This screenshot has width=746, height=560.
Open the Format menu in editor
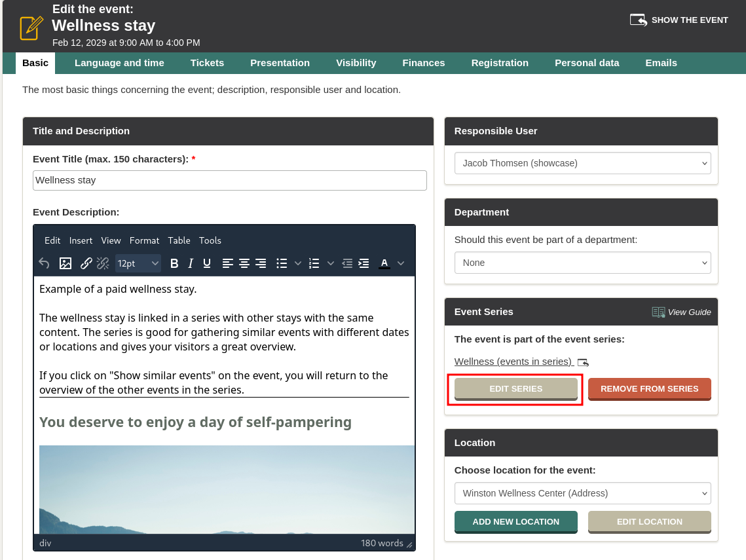coord(144,240)
